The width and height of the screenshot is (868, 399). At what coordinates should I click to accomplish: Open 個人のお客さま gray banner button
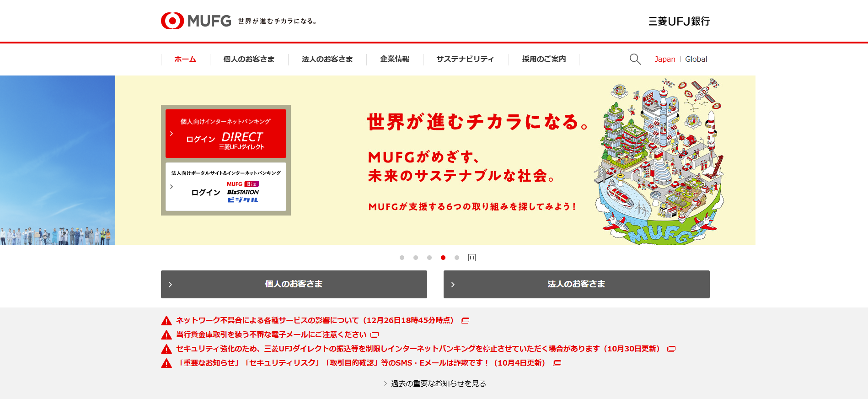coord(294,284)
